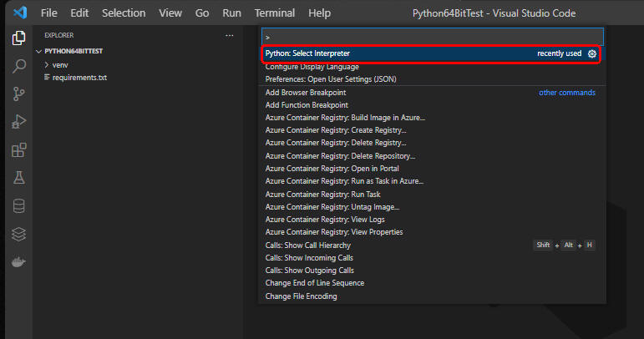The height and width of the screenshot is (339, 644).
Task: Select Azure Container Registry: Delete Registry
Action: click(x=433, y=143)
